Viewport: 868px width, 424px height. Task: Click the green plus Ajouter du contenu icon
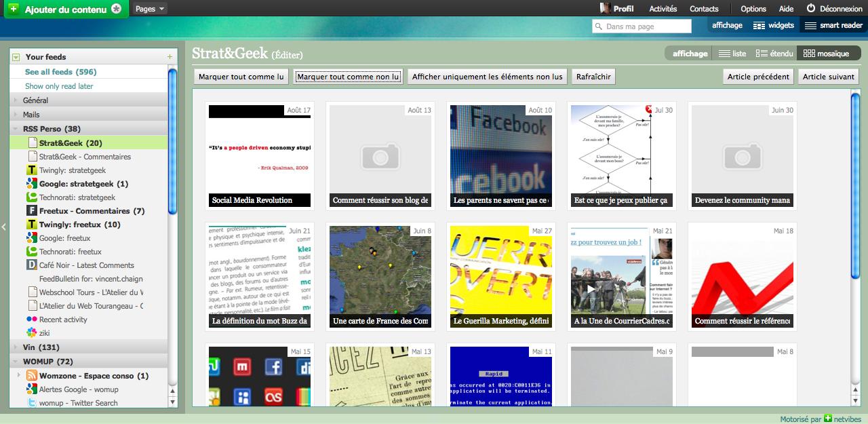point(14,9)
